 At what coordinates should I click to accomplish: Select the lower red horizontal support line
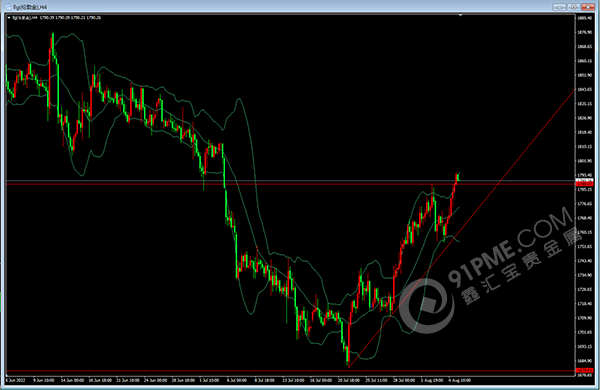pyautogui.click(x=291, y=370)
